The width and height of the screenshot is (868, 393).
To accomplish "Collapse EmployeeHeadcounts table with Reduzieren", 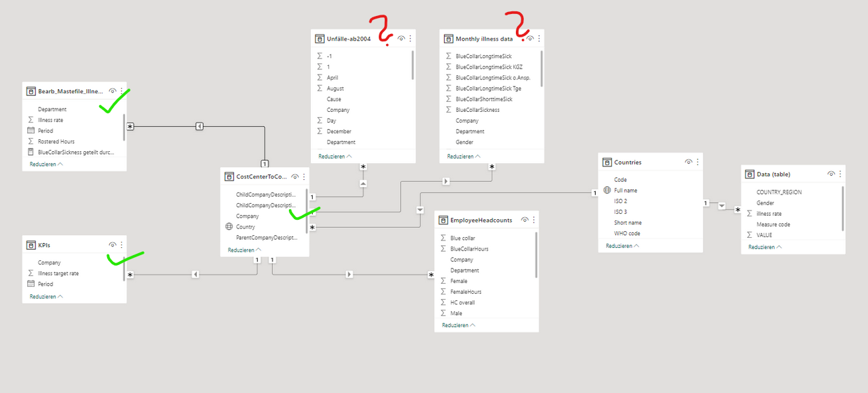I will (459, 325).
